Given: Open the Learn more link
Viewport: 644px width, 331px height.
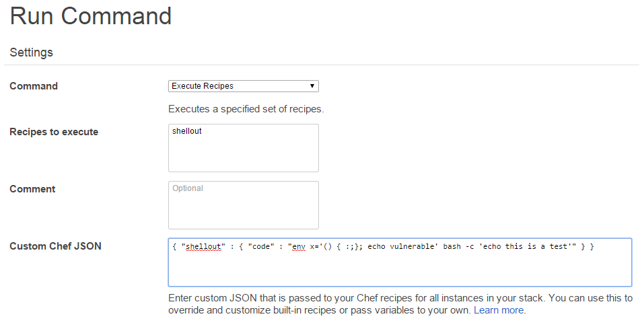Looking at the screenshot, I should (499, 310).
